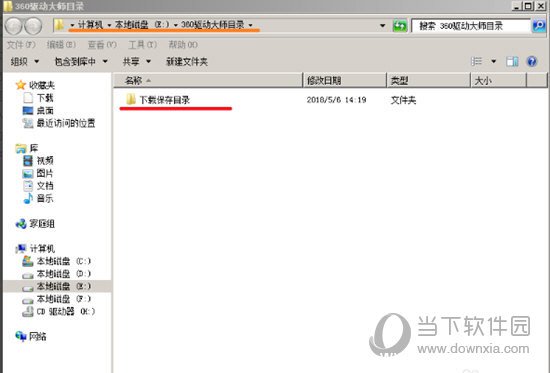Sort by the 修改日期 column header
Screen dimensions: 550x373
[345, 81]
